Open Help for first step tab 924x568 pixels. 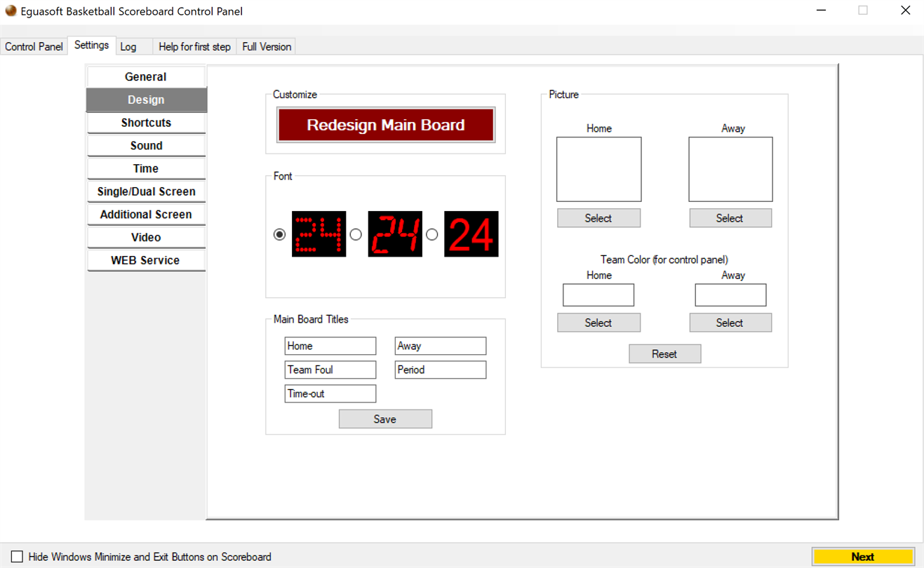click(194, 46)
